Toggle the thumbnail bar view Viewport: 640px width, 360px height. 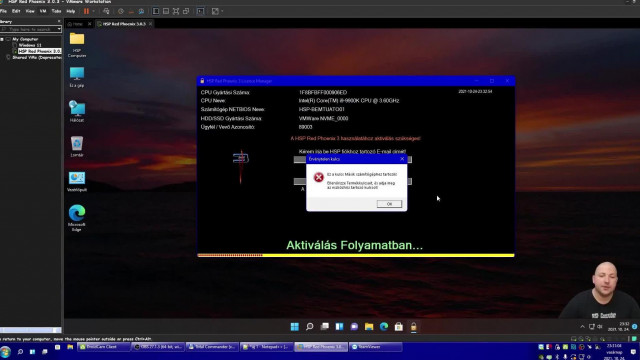[166, 11]
